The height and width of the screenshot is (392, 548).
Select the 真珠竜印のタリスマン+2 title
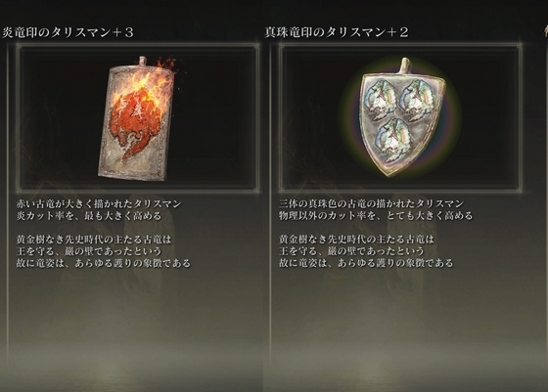[x=337, y=32]
